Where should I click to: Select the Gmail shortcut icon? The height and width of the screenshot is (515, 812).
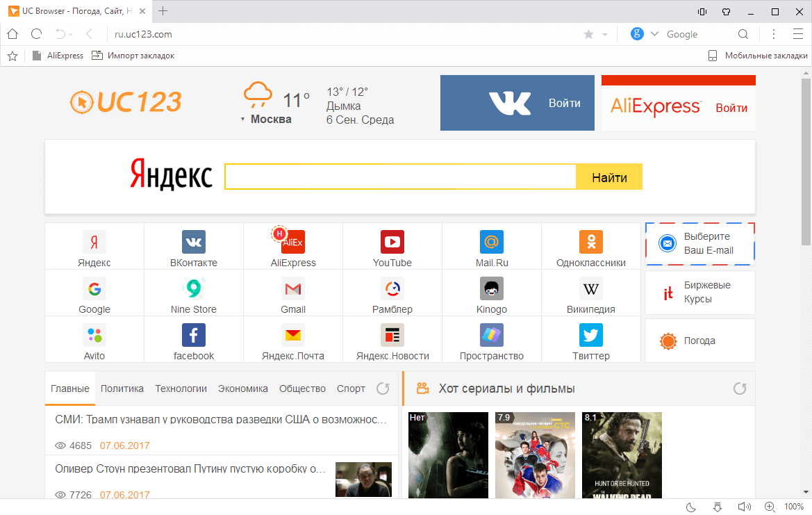tap(292, 288)
